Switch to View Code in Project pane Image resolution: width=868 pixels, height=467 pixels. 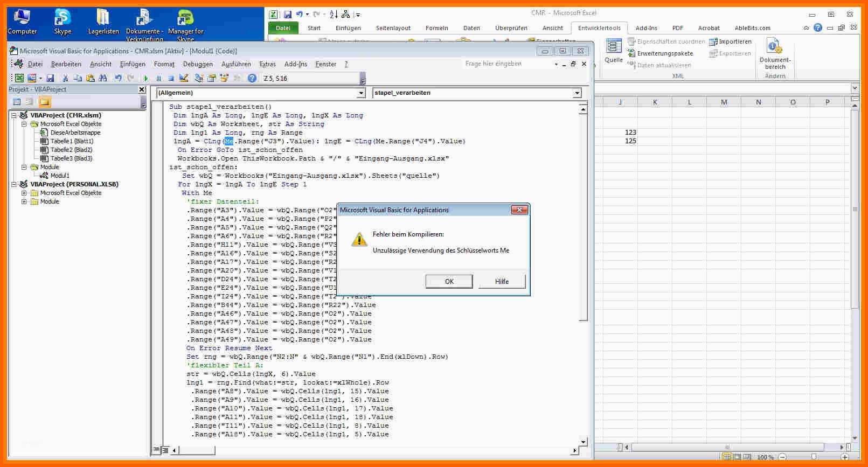click(17, 102)
